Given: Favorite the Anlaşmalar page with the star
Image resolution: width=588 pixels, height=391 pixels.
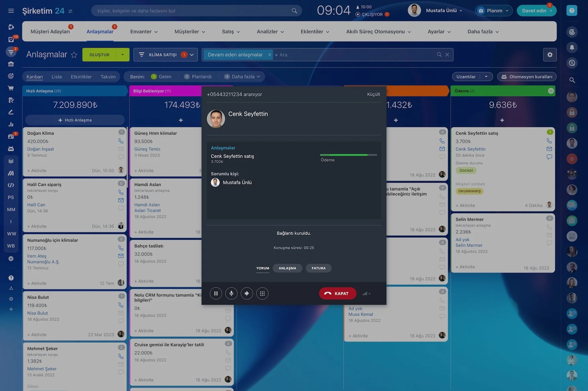Looking at the screenshot, I should pyautogui.click(x=74, y=55).
